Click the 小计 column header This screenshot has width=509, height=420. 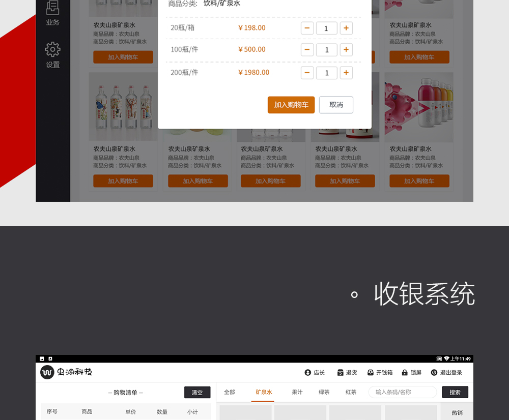(x=192, y=412)
